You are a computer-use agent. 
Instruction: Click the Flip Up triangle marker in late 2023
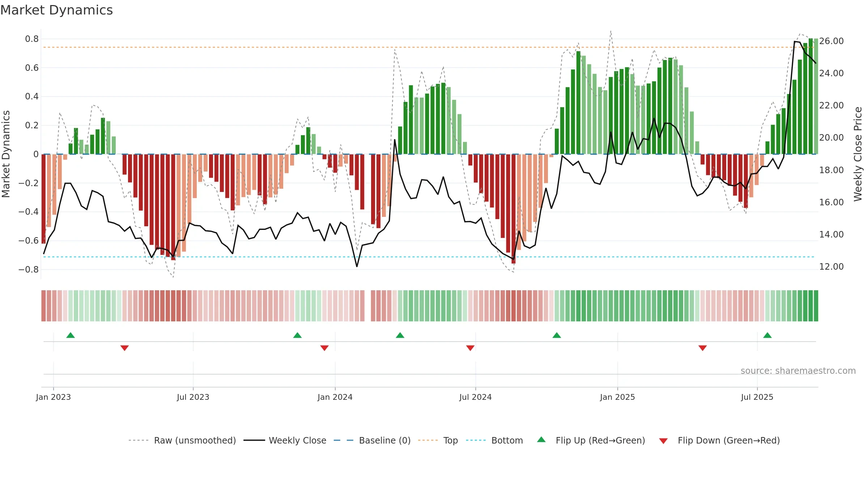point(297,335)
